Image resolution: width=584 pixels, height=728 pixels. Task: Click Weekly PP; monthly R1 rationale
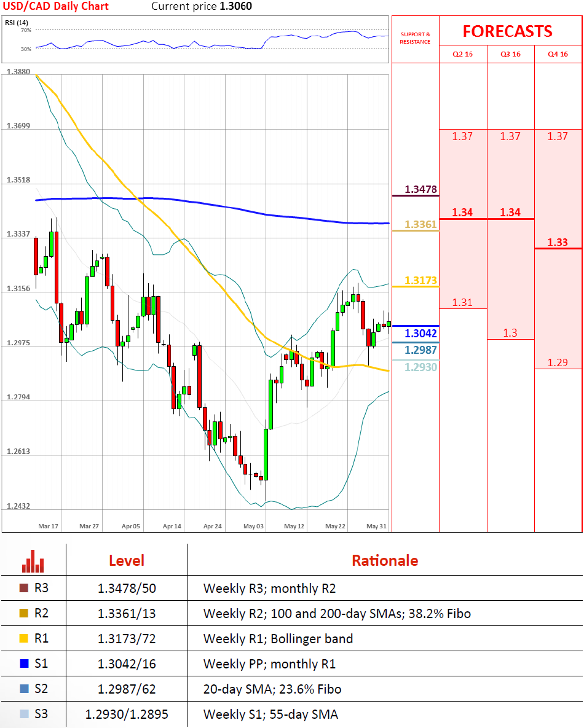coord(269,664)
